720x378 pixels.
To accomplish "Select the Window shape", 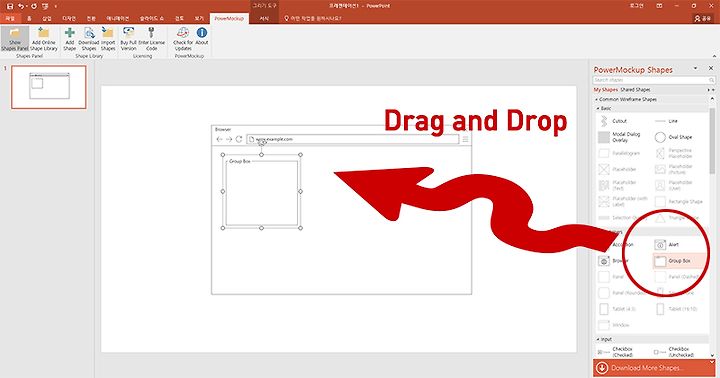I will (614, 325).
